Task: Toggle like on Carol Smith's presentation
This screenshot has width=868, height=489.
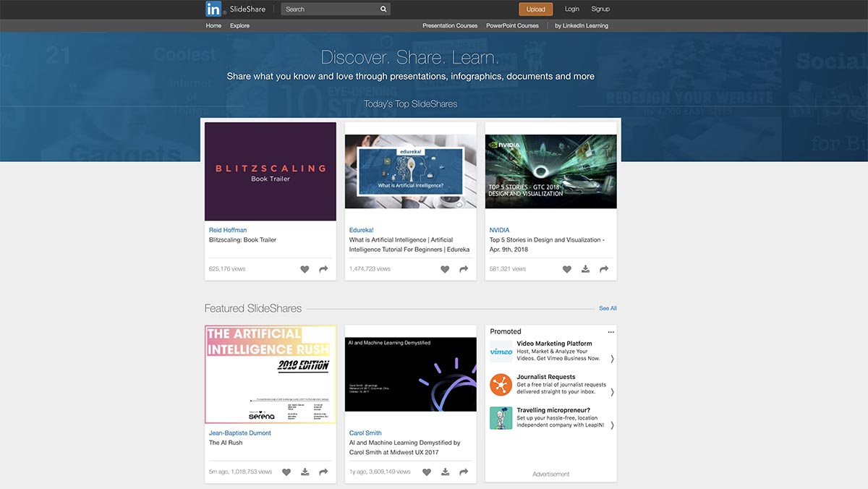Action: click(x=427, y=471)
